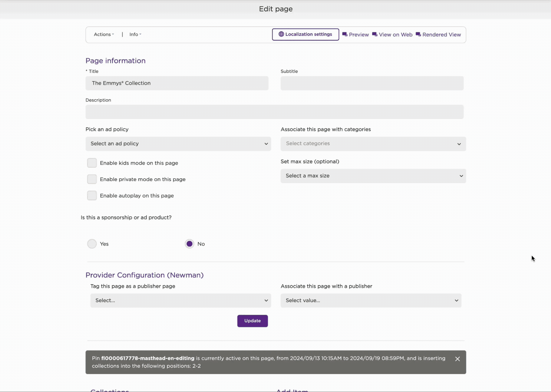
Task: Click the Edit page title text
Action: [276, 9]
